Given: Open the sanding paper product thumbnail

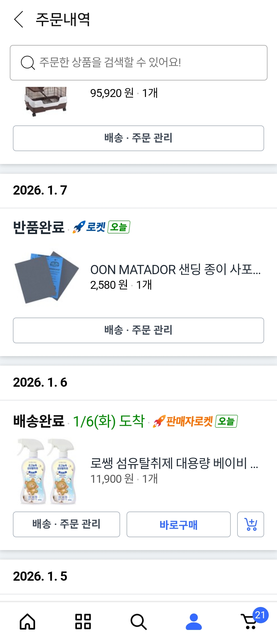Looking at the screenshot, I should tap(46, 277).
